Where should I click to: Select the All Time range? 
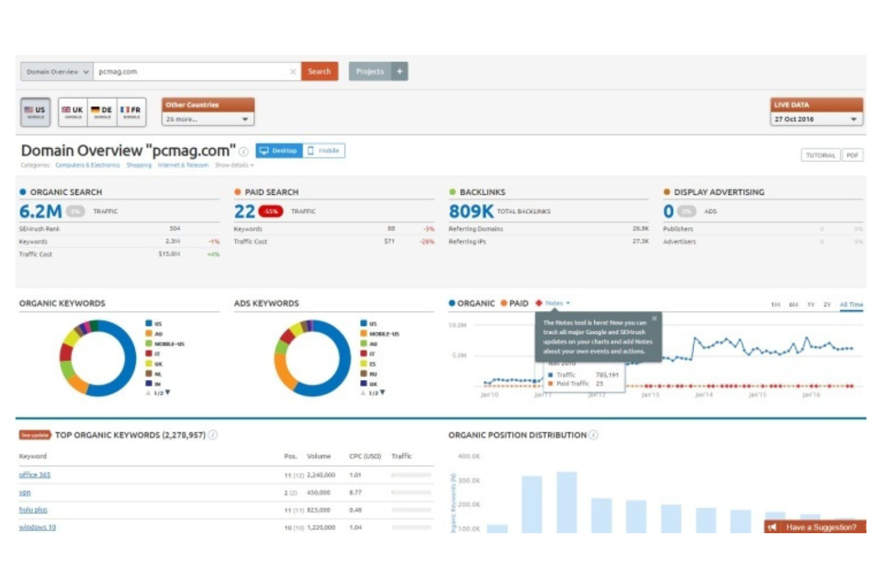point(851,304)
